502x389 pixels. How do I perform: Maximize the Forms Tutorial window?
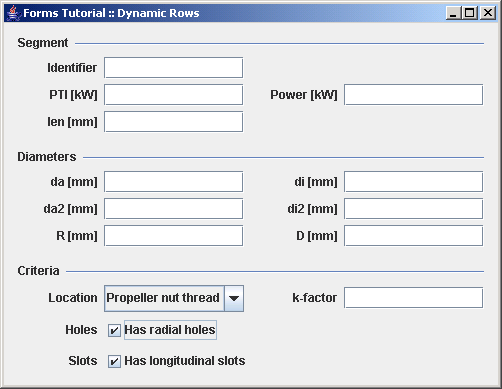(x=470, y=13)
